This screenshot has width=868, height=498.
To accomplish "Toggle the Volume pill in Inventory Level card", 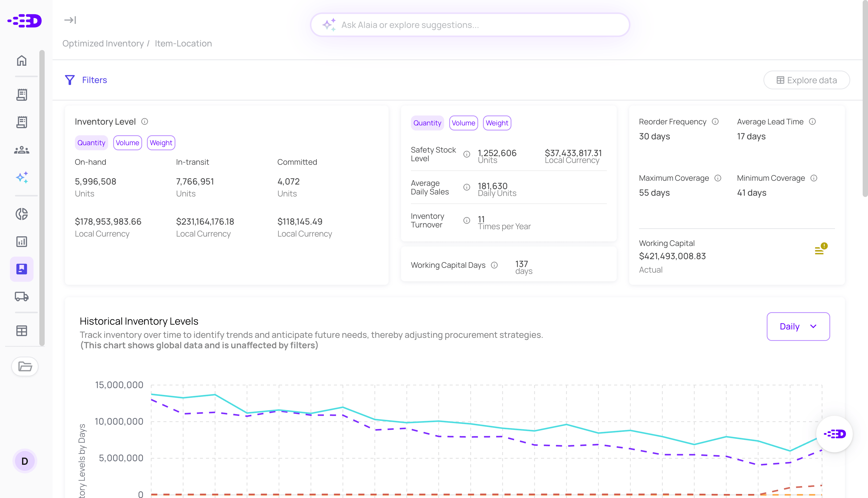I will tap(127, 143).
